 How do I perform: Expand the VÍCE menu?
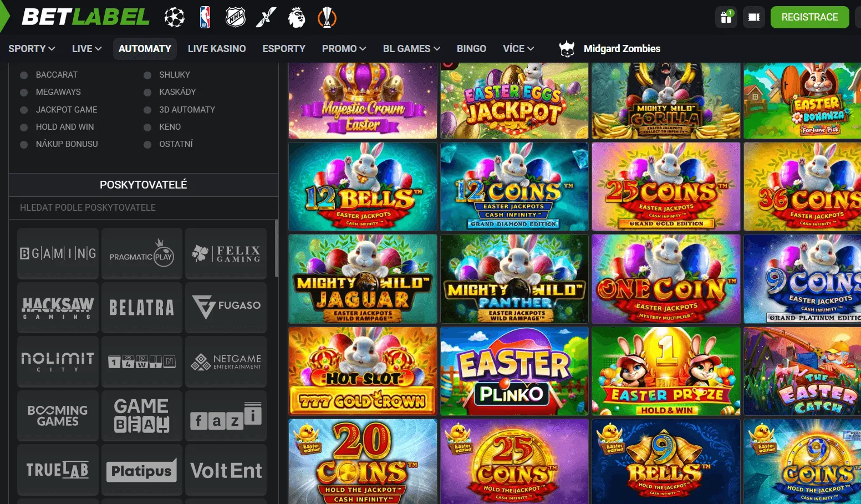pyautogui.click(x=517, y=49)
